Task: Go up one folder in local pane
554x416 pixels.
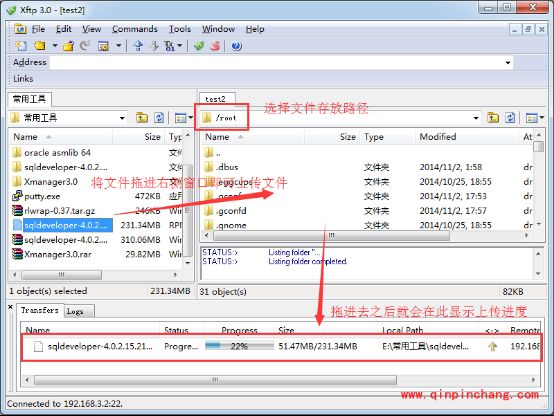Action: pyautogui.click(x=142, y=118)
